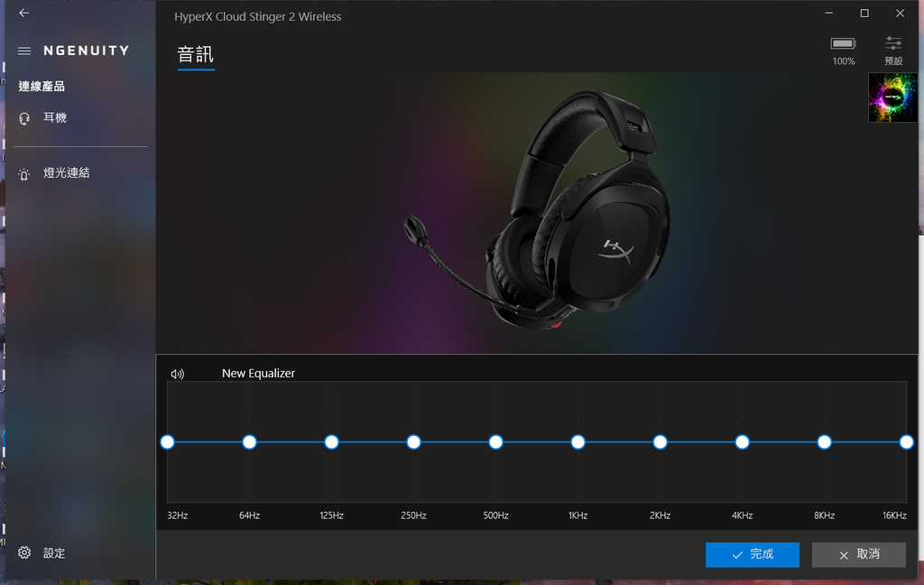Click the 250Hz frequency label

point(413,515)
